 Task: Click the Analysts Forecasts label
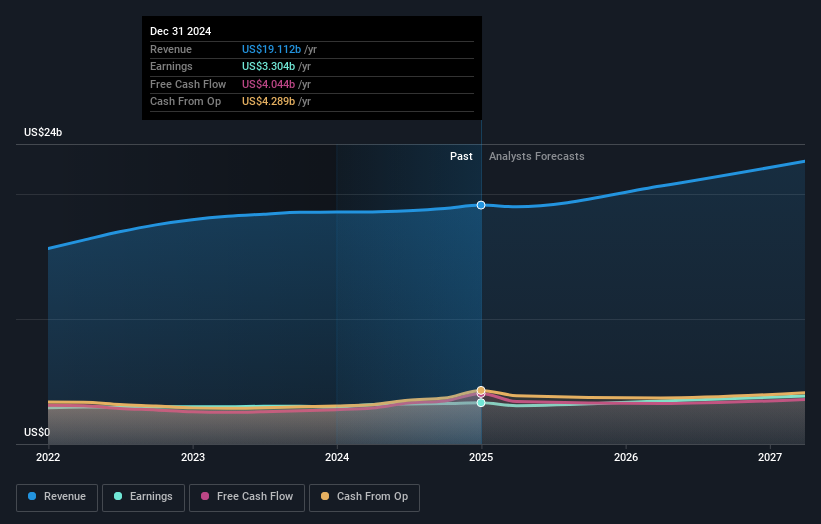tap(537, 157)
